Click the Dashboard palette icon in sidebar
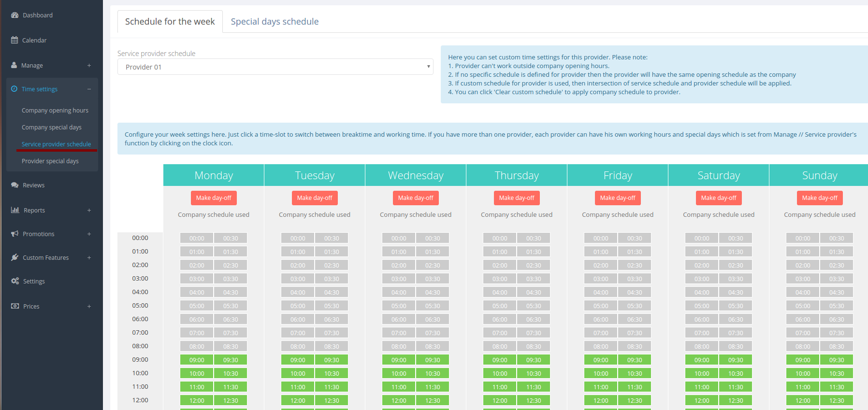Screen dimensions: 868x410 14,15
